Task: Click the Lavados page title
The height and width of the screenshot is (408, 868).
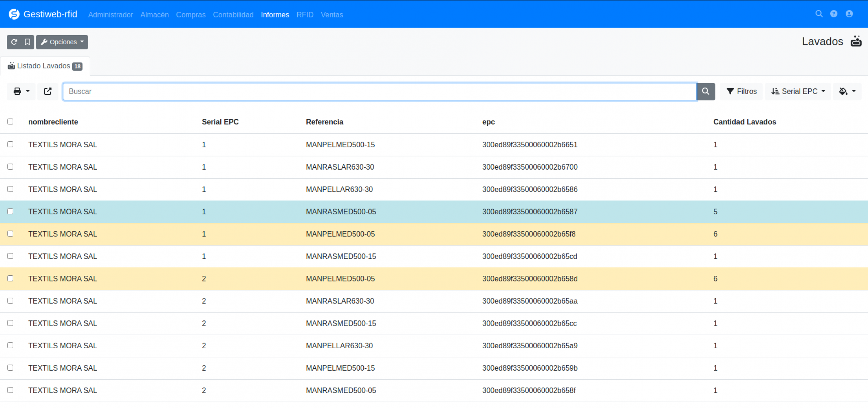Action: pyautogui.click(x=822, y=41)
